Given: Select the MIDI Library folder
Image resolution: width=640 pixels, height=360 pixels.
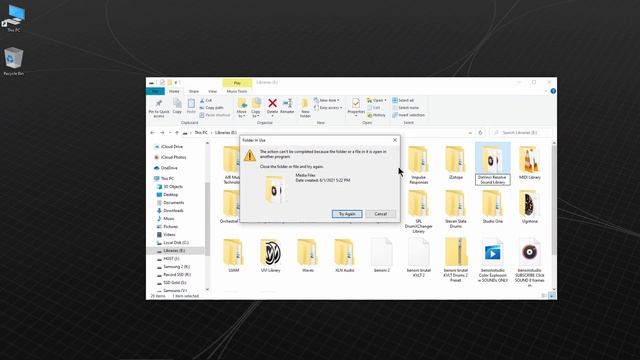Looking at the screenshot, I should click(x=529, y=162).
